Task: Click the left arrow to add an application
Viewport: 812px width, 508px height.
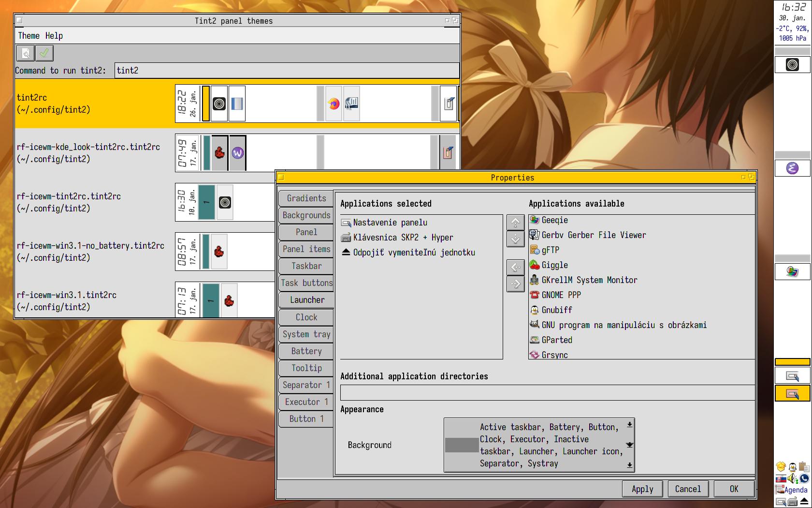Action: [x=516, y=267]
